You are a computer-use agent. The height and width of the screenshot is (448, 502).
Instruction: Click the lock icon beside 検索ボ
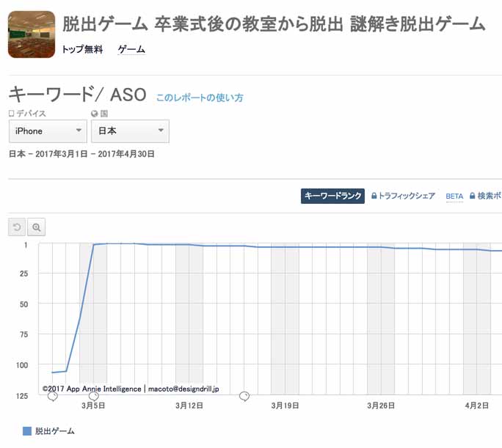(473, 197)
